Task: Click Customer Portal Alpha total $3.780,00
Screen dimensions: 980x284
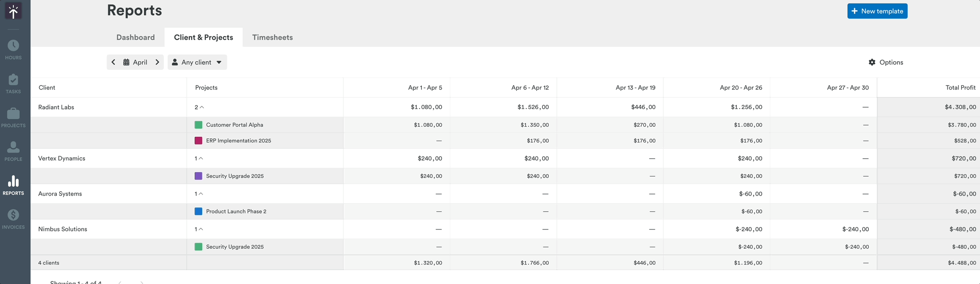Action: (x=962, y=125)
